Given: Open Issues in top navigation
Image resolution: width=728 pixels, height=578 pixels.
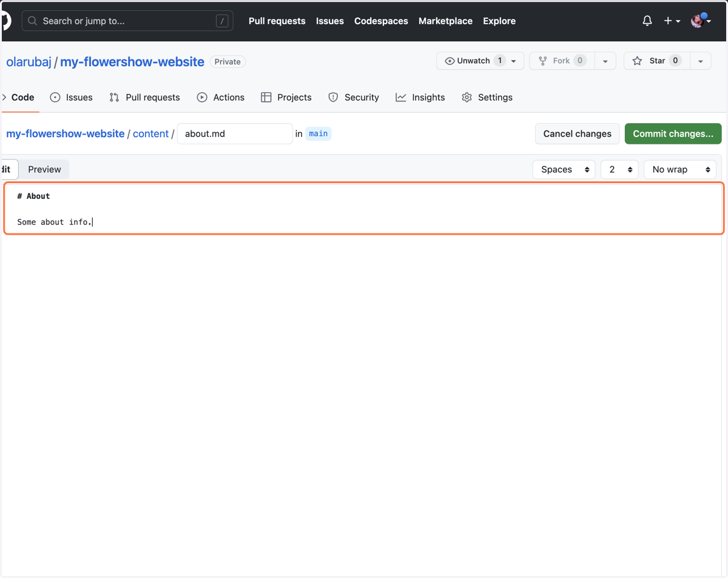Looking at the screenshot, I should [x=330, y=21].
